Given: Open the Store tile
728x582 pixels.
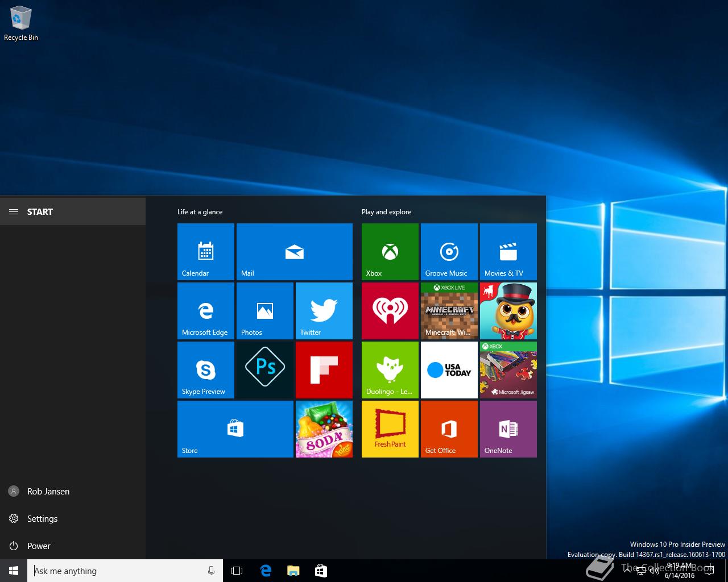Looking at the screenshot, I should coord(235,429).
